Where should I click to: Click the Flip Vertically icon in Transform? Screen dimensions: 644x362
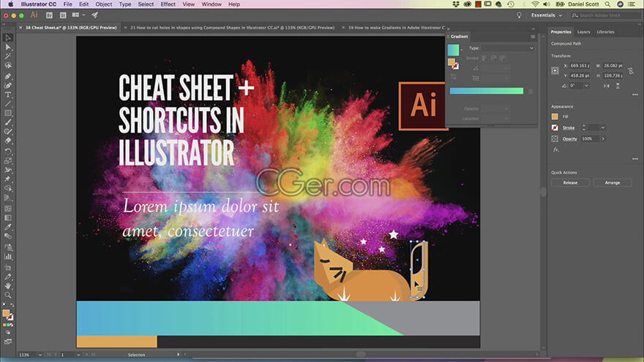click(618, 86)
